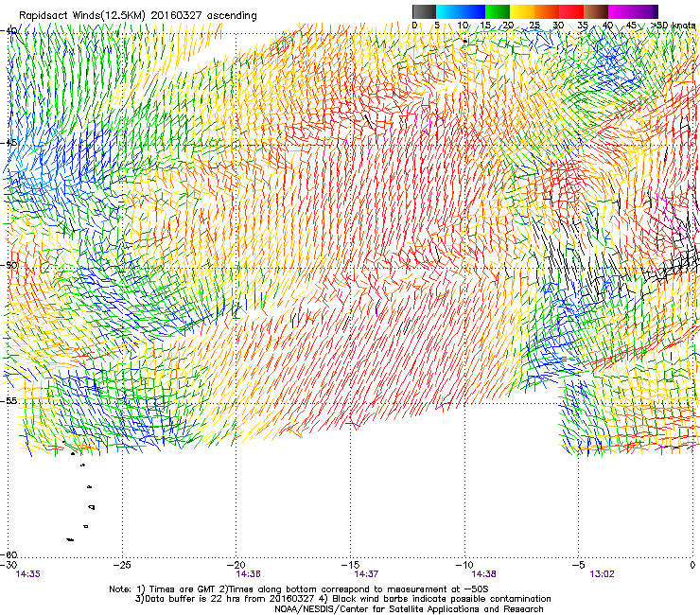Viewport: 700px width, 615px height.
Task: Click the '-10' longitude axis label
Action: point(464,565)
